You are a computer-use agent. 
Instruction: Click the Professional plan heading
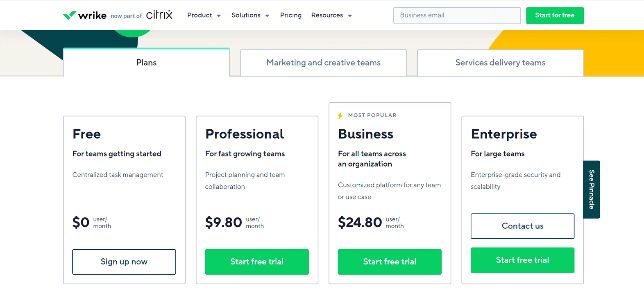click(245, 134)
